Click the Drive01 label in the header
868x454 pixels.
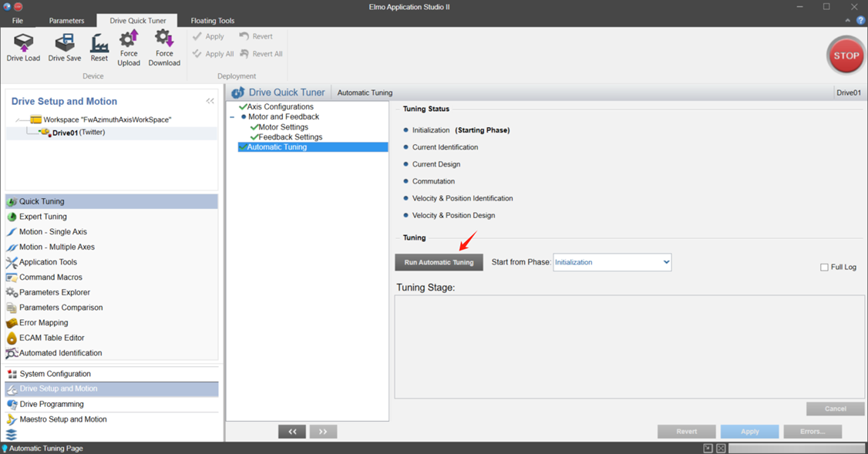pos(849,92)
